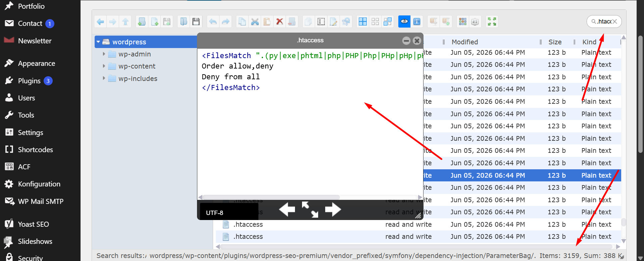Paste files with the clipboard icon
644x261 pixels.
[267, 22]
